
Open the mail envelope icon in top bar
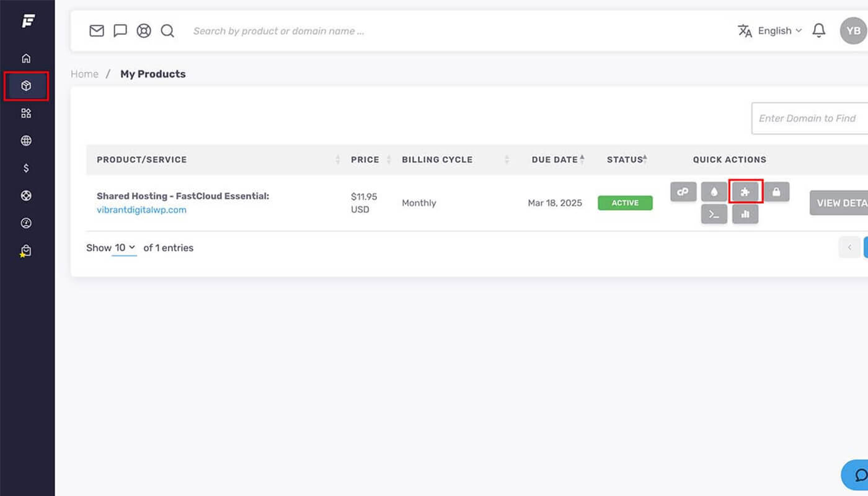97,30
